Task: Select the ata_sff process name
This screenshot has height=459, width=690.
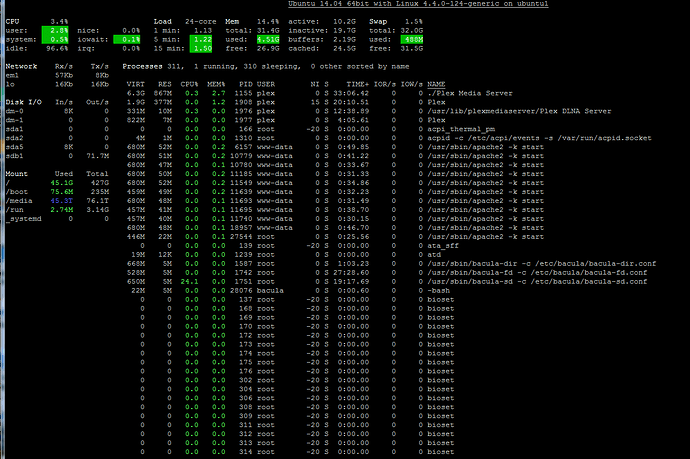Action: pos(443,246)
